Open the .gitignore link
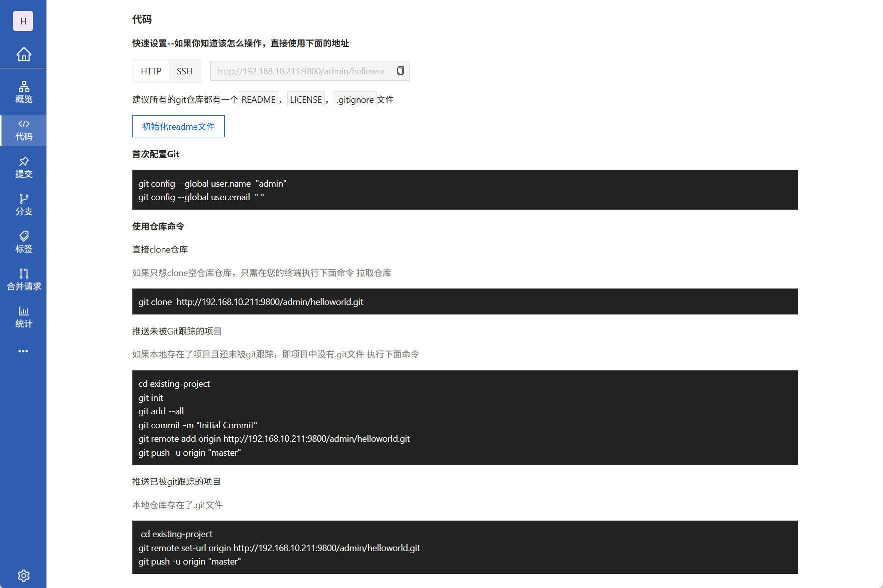883x588 pixels. pos(355,99)
